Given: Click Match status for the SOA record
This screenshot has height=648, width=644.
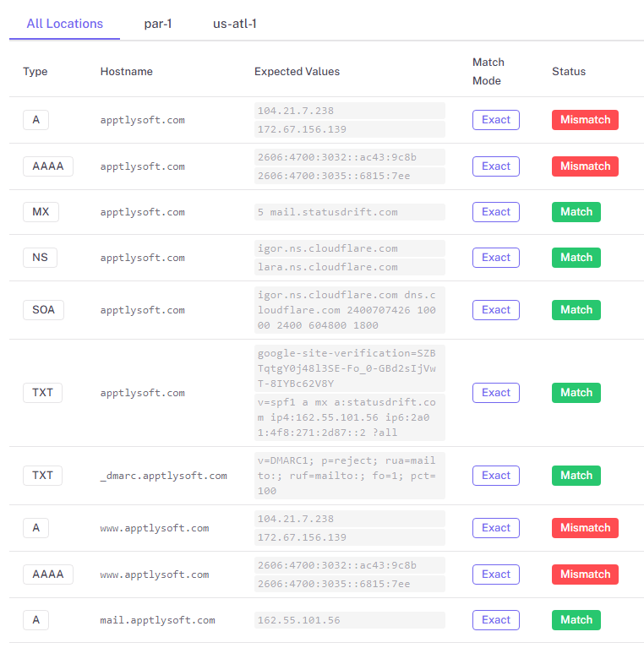Looking at the screenshot, I should [x=576, y=310].
